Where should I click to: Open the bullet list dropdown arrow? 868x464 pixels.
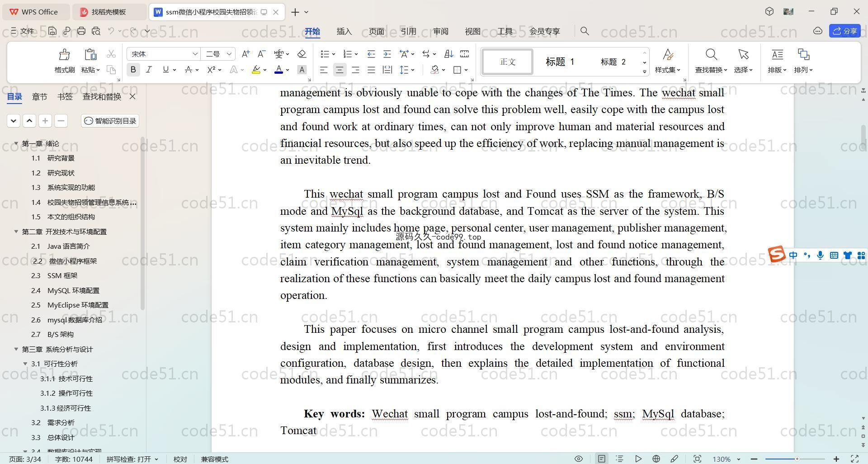point(334,54)
